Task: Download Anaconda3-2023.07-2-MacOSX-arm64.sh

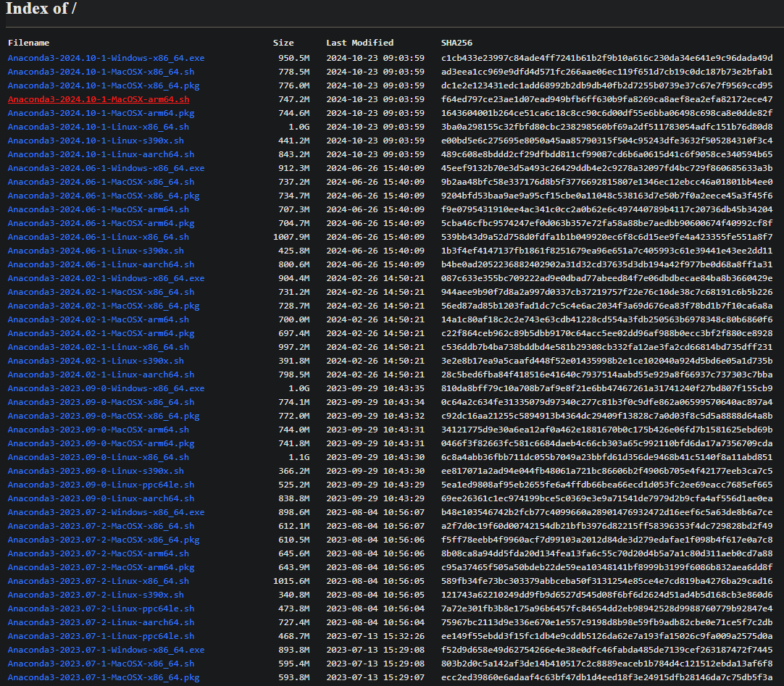Action: 99,553
